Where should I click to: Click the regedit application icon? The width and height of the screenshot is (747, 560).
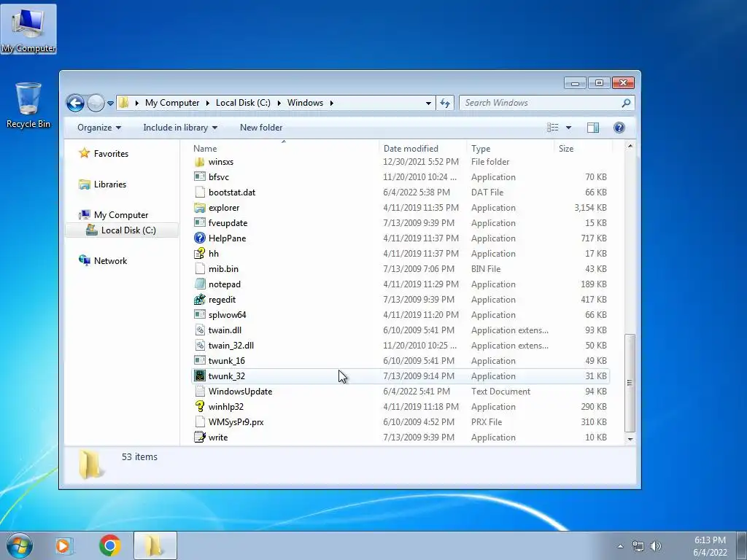[200, 300]
